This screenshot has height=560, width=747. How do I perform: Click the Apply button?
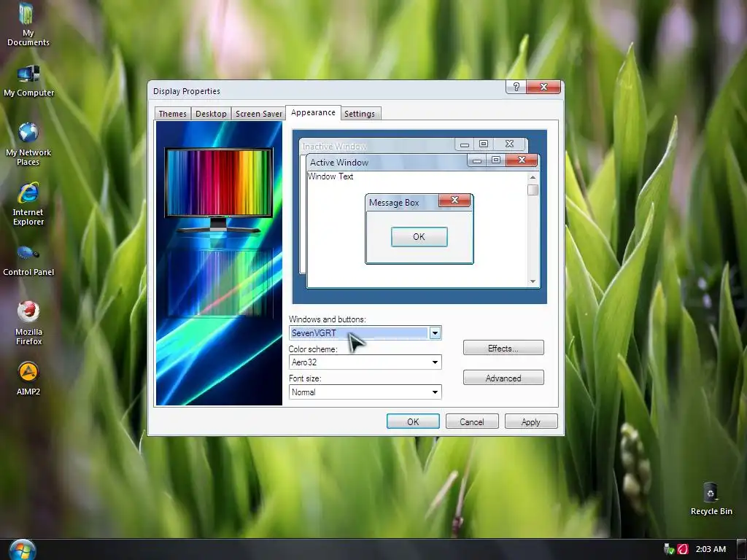(531, 421)
